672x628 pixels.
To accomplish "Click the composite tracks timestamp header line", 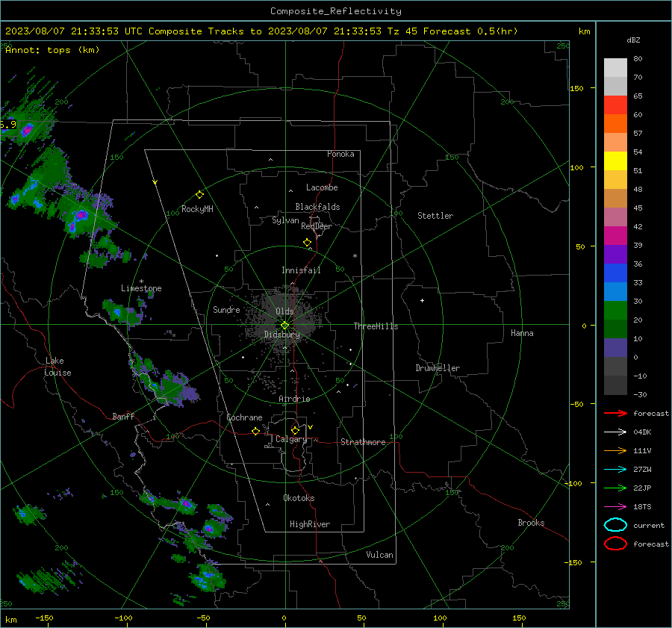I will (x=261, y=31).
